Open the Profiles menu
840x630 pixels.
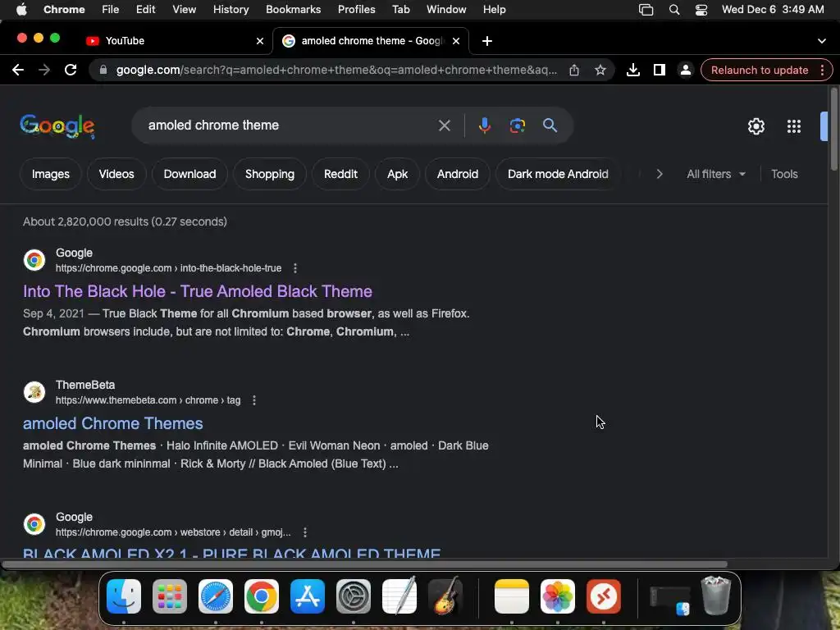click(x=356, y=10)
